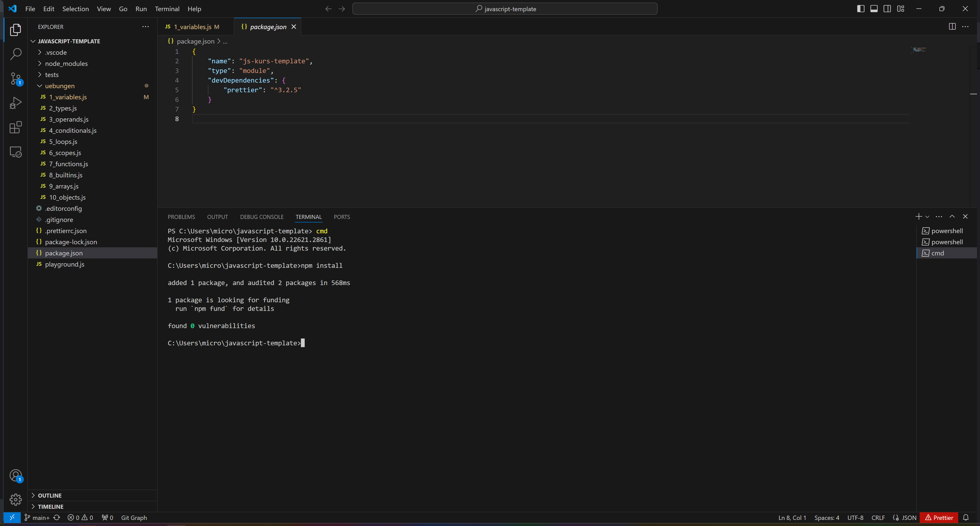Click the editor minimap preview
The image size is (980, 526).
click(x=919, y=50)
